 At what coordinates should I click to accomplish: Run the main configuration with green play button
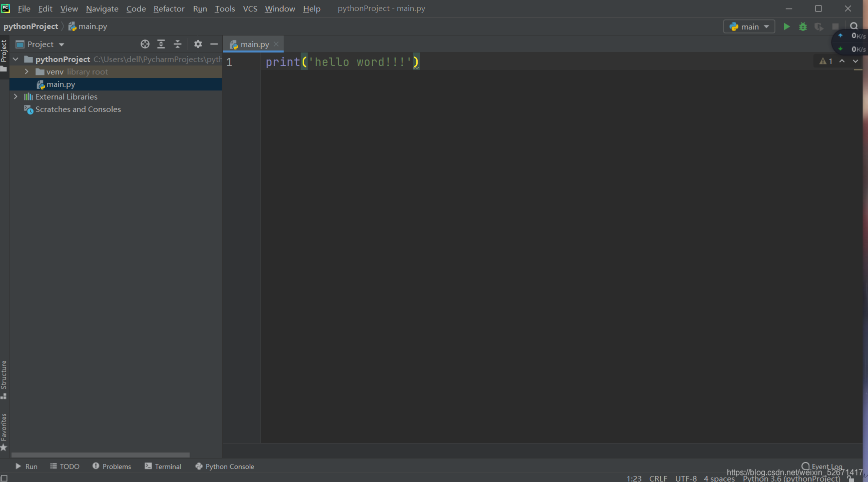click(786, 26)
